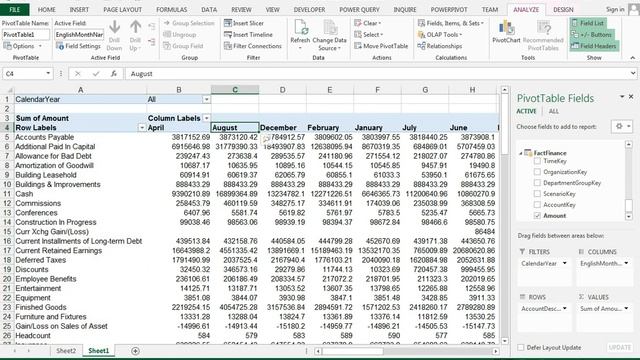Screen dimensions: 640x360
Task: Click Sign in link
Action: click(x=615, y=9)
